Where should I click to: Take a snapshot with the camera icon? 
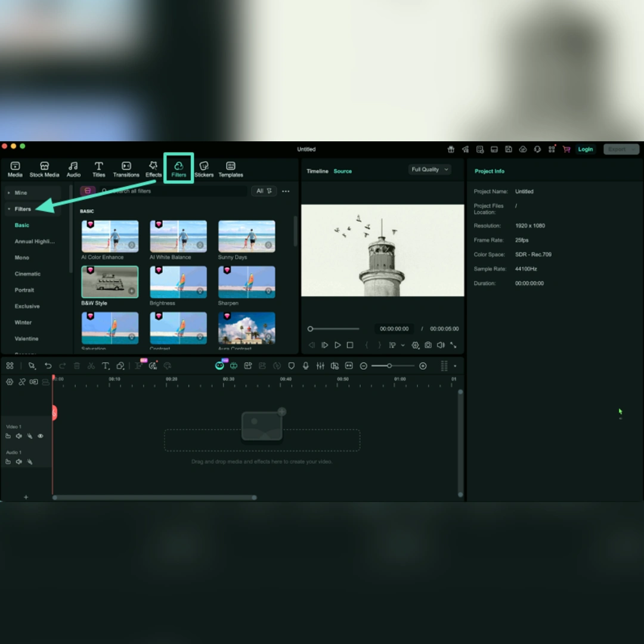[428, 345]
